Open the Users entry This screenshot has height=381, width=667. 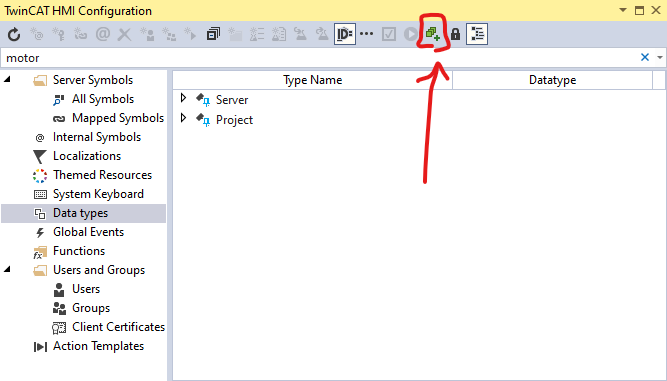point(86,289)
